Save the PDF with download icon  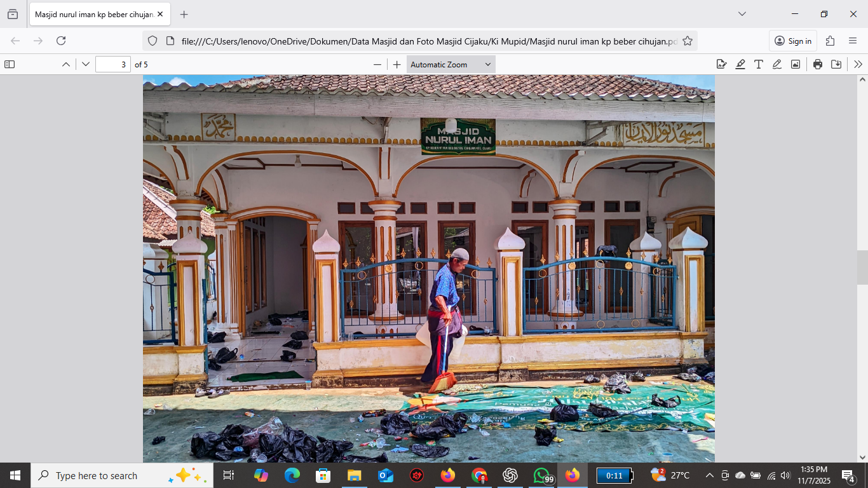click(x=836, y=64)
